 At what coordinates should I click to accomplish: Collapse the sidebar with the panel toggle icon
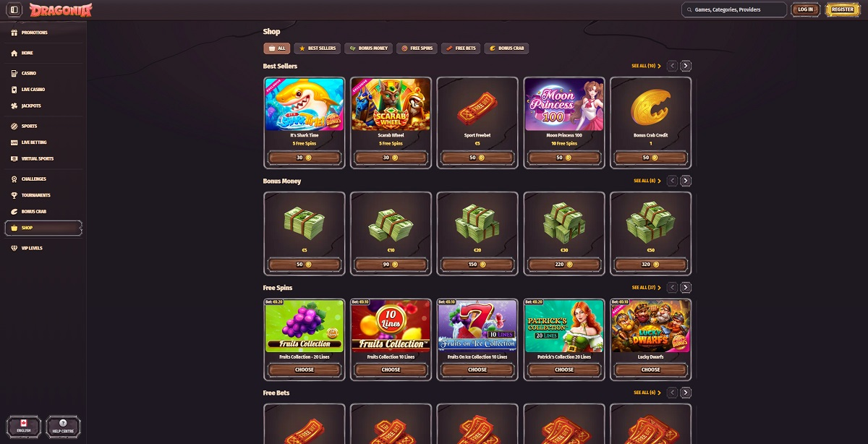pyautogui.click(x=14, y=9)
